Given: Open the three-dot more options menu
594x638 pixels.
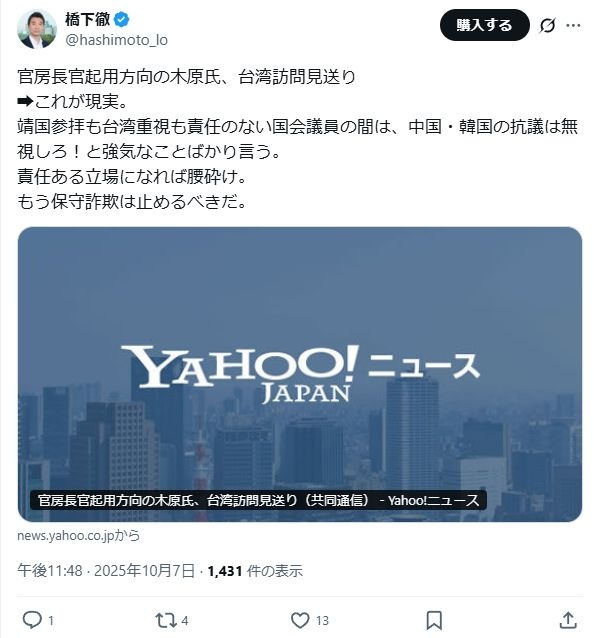Looking at the screenshot, I should 573,26.
